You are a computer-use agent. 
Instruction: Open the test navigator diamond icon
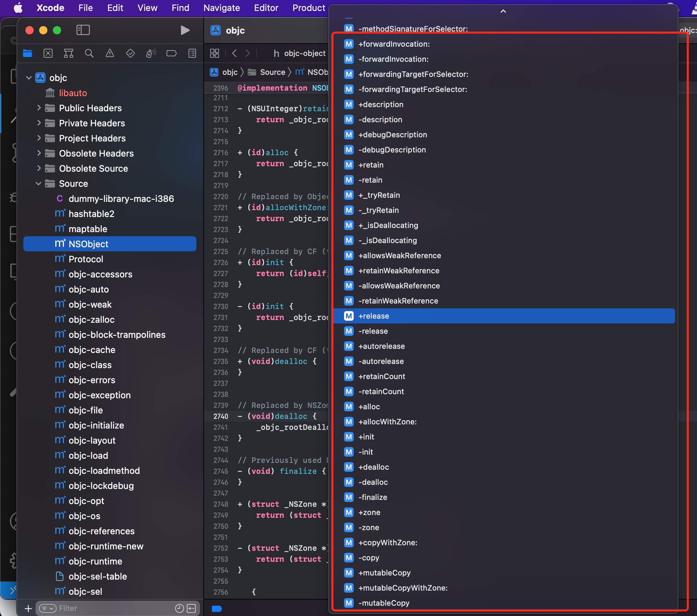tap(130, 53)
